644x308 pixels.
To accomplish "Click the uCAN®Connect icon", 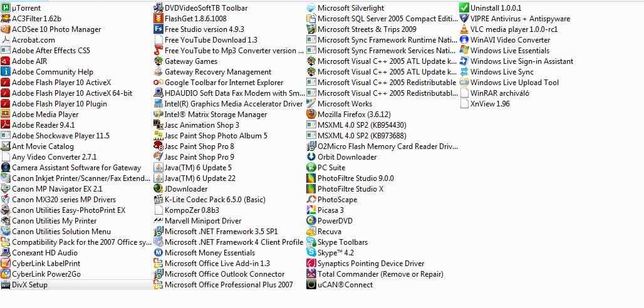I will (x=311, y=285).
